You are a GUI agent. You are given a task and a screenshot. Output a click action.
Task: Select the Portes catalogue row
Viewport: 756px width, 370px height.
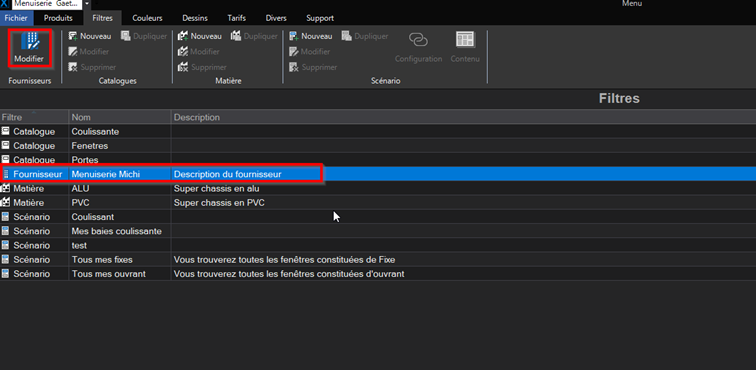(x=378, y=160)
